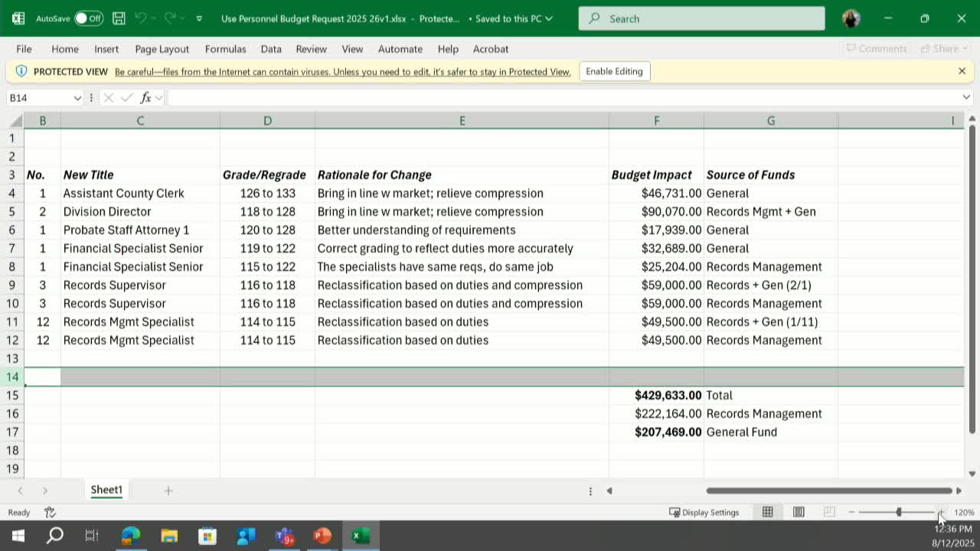The width and height of the screenshot is (980, 551).
Task: Select column F header
Action: [x=656, y=121]
